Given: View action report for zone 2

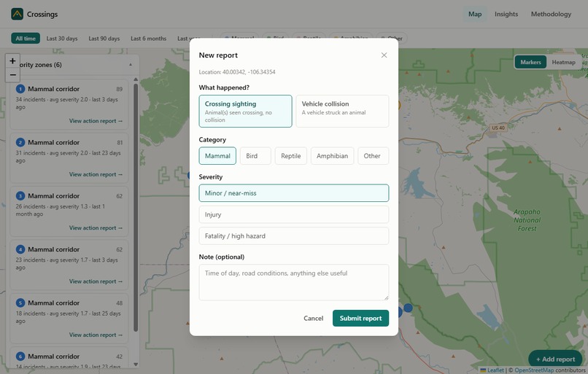Looking at the screenshot, I should tap(96, 174).
